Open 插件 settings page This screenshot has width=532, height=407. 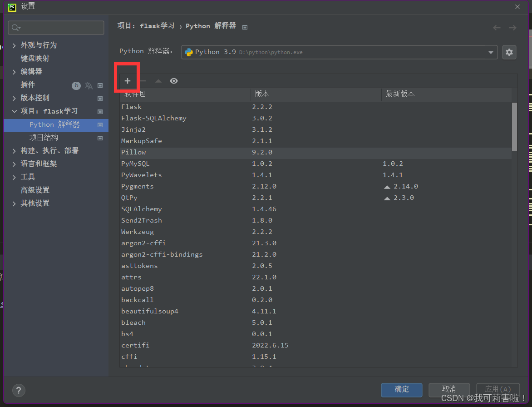[28, 85]
